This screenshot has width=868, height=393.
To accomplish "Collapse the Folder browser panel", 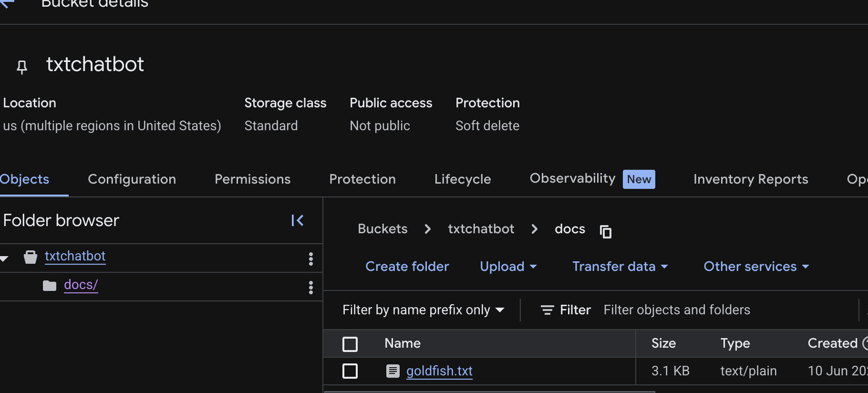I will tap(297, 220).
